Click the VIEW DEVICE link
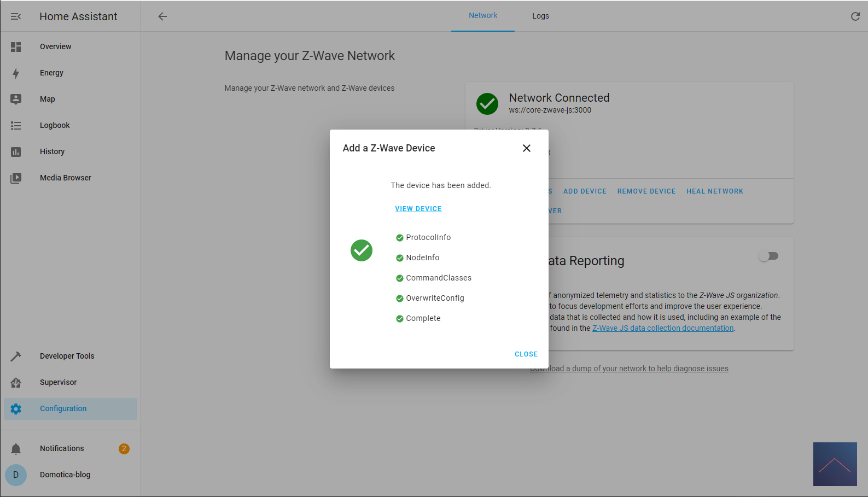Image resolution: width=868 pixels, height=497 pixels. point(418,209)
